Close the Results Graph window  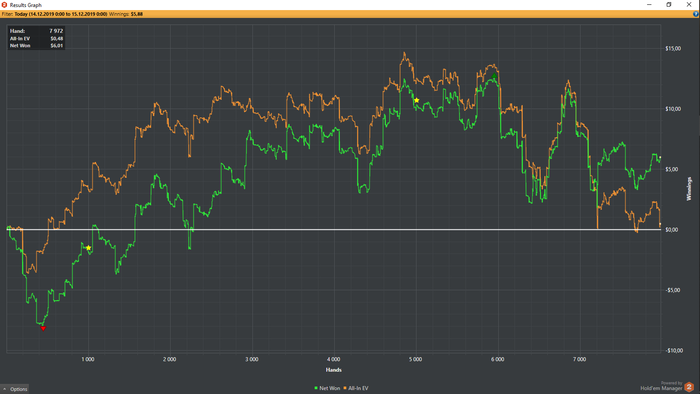click(689, 4)
